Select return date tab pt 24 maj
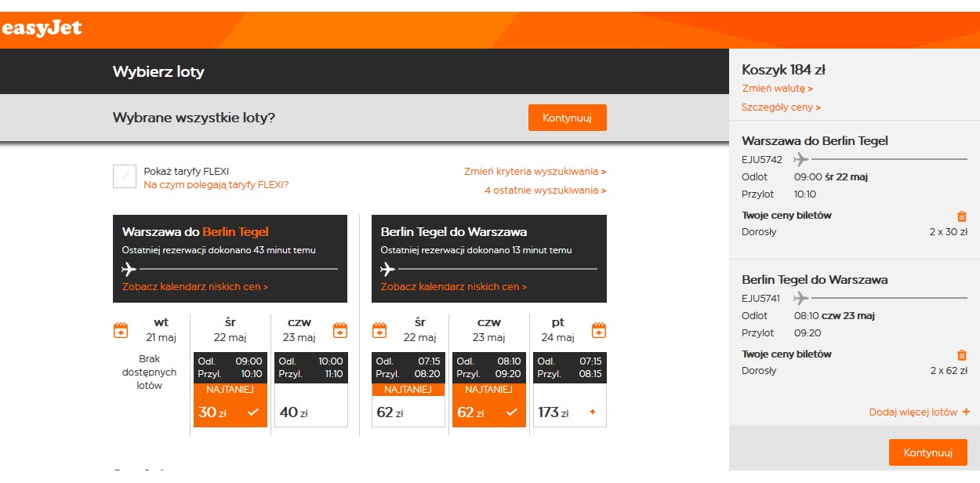Viewport: 980px width, 483px height. [x=558, y=330]
